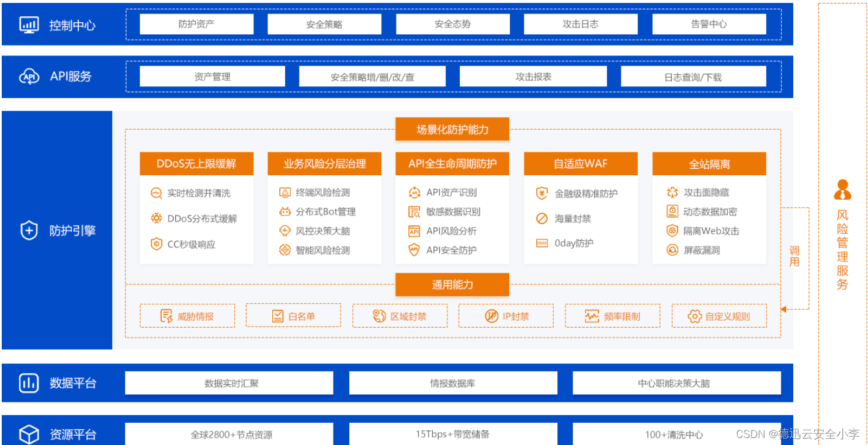Click the API资产识别 icon
Viewport: 868px width, 445px height.
point(414,192)
